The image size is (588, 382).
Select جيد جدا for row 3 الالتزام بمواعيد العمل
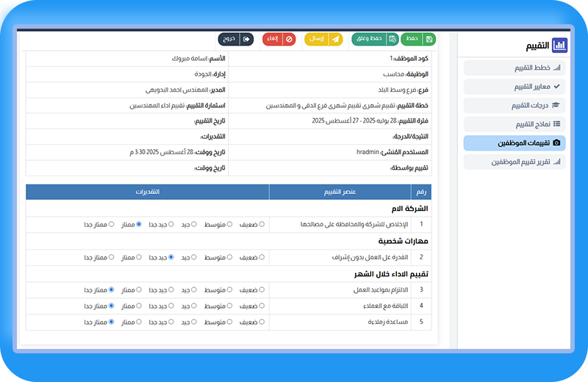pyautogui.click(x=171, y=290)
